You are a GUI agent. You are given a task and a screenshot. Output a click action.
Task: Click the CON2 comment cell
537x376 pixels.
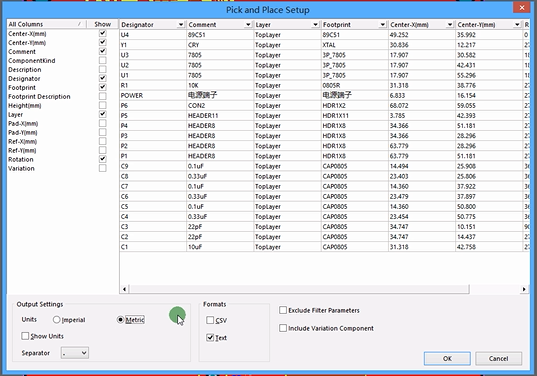220,105
